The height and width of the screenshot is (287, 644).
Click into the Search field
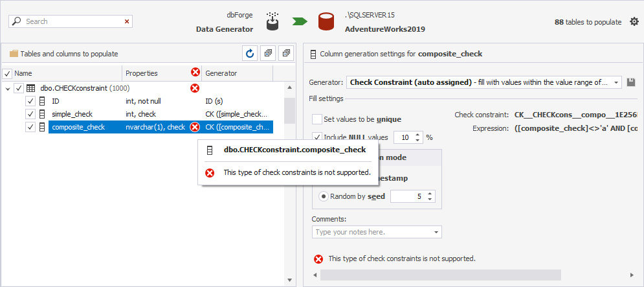point(71,21)
